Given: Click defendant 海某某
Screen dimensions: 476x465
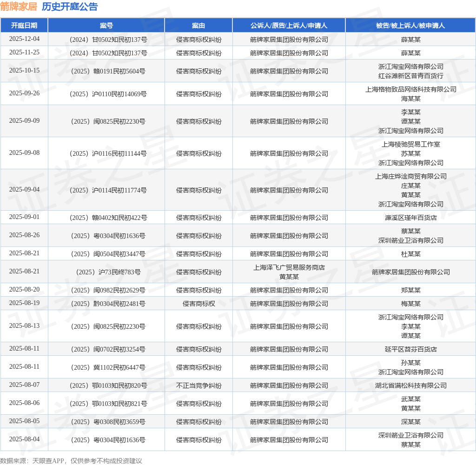Looking at the screenshot, I should coord(410,99).
